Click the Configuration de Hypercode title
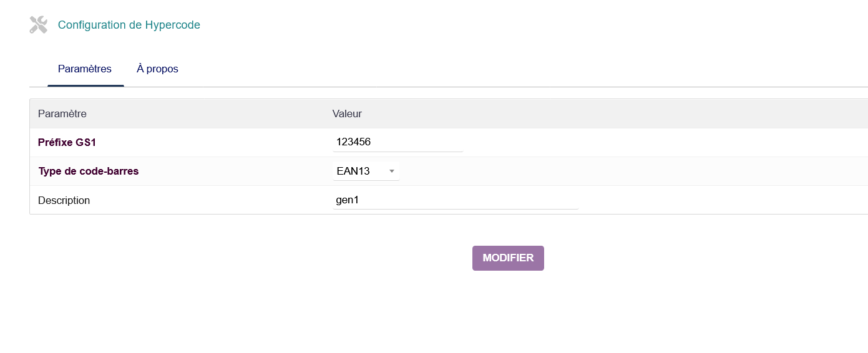Image resolution: width=868 pixels, height=353 pixels. (129, 25)
